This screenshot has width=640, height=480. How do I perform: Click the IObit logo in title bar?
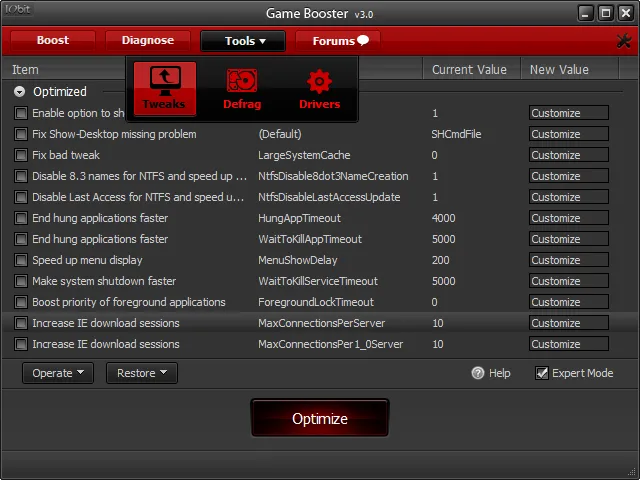pos(18,13)
